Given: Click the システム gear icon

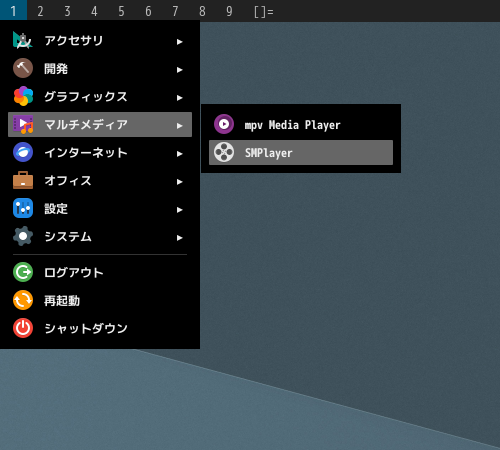Looking at the screenshot, I should point(23,236).
